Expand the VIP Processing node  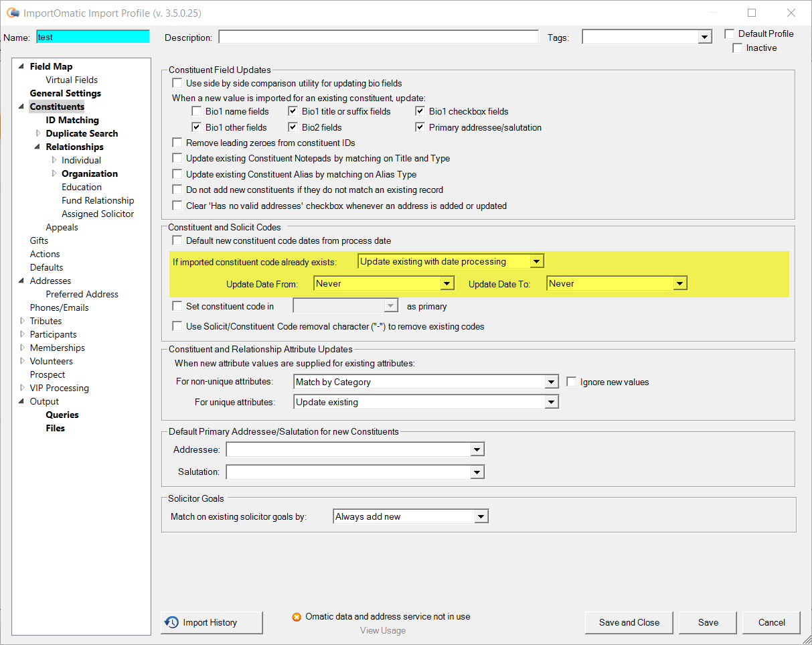(22, 388)
